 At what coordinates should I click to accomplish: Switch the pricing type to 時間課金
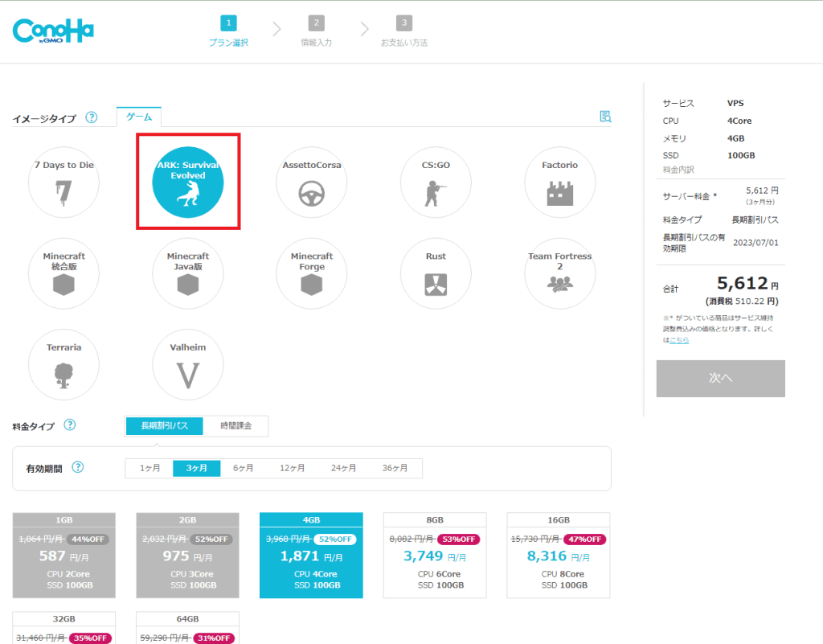click(x=235, y=425)
